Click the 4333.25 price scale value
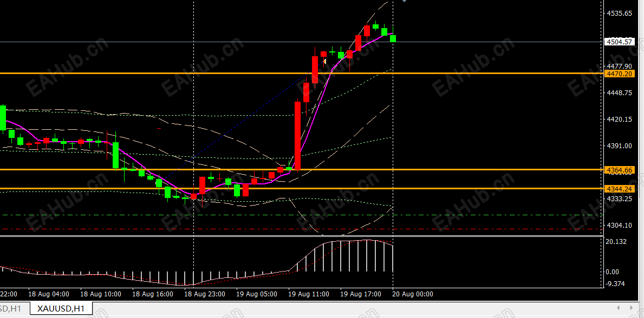The width and height of the screenshot is (644, 318). pos(620,198)
